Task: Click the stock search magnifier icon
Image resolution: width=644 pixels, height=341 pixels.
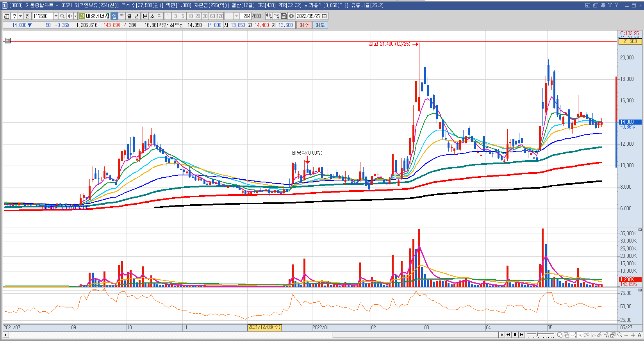Action: [62, 16]
